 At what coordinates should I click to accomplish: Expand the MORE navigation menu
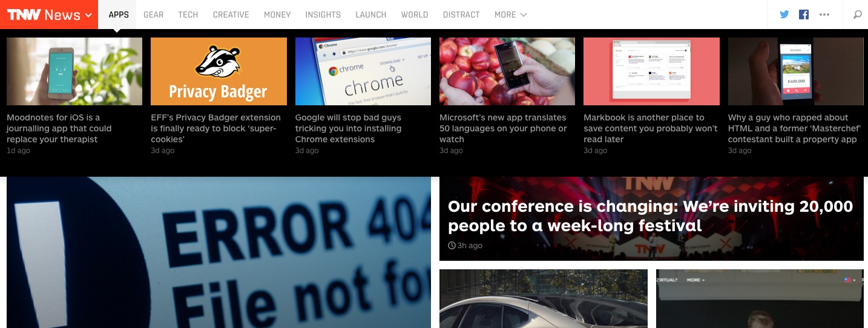pyautogui.click(x=510, y=15)
